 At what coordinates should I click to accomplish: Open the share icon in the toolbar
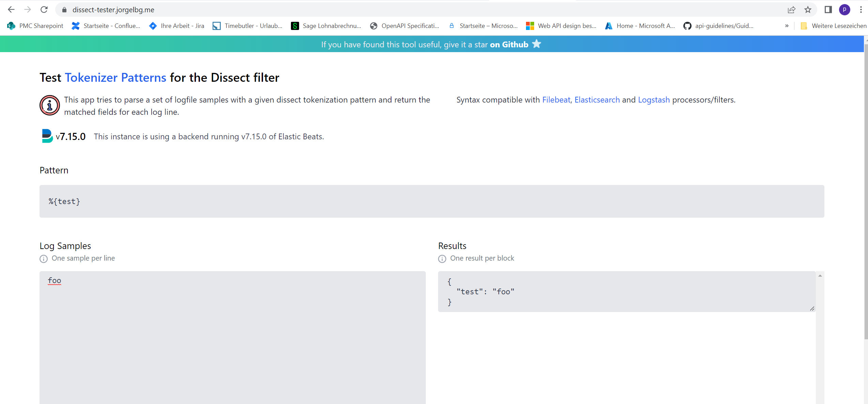792,10
